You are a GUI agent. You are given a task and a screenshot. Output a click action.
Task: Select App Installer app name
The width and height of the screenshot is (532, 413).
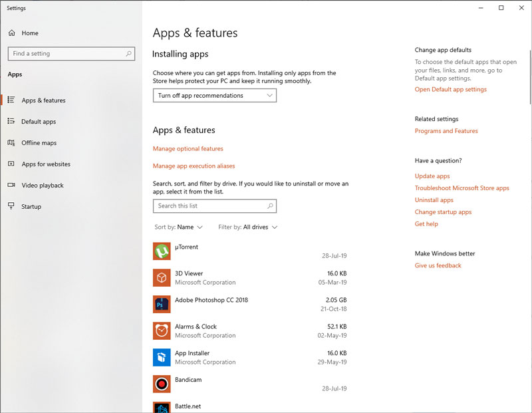coord(192,353)
